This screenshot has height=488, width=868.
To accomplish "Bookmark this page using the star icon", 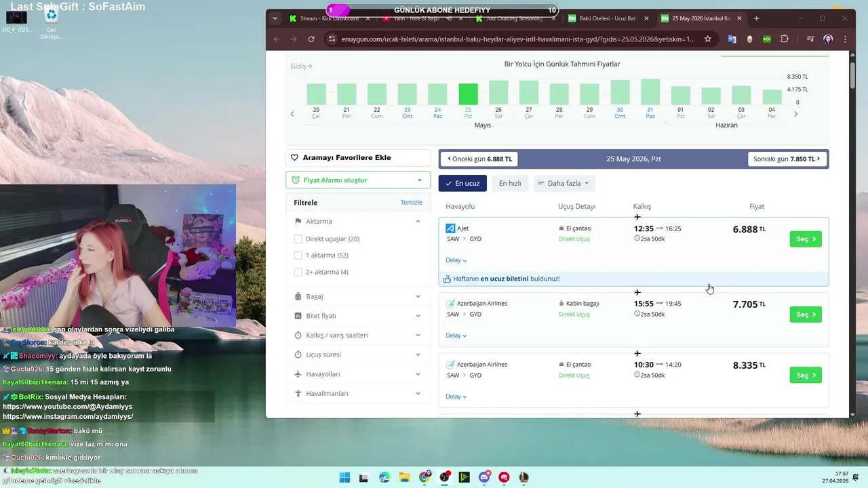I will pyautogui.click(x=708, y=39).
